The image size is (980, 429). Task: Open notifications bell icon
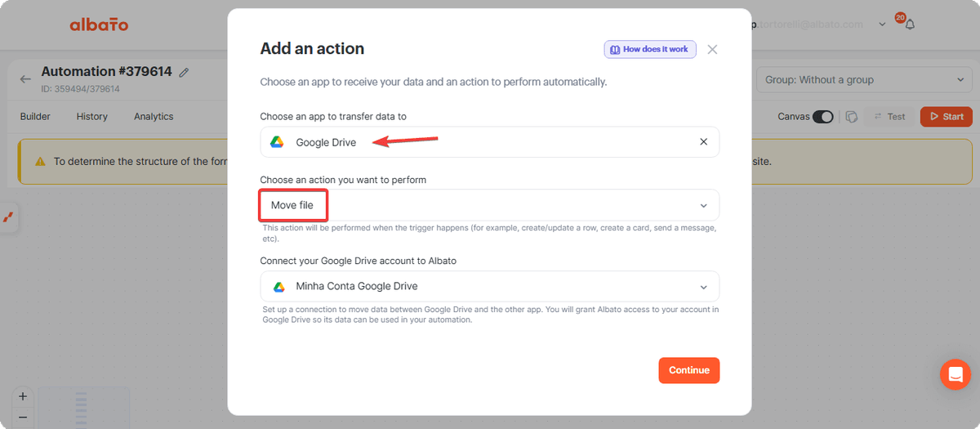point(909,25)
